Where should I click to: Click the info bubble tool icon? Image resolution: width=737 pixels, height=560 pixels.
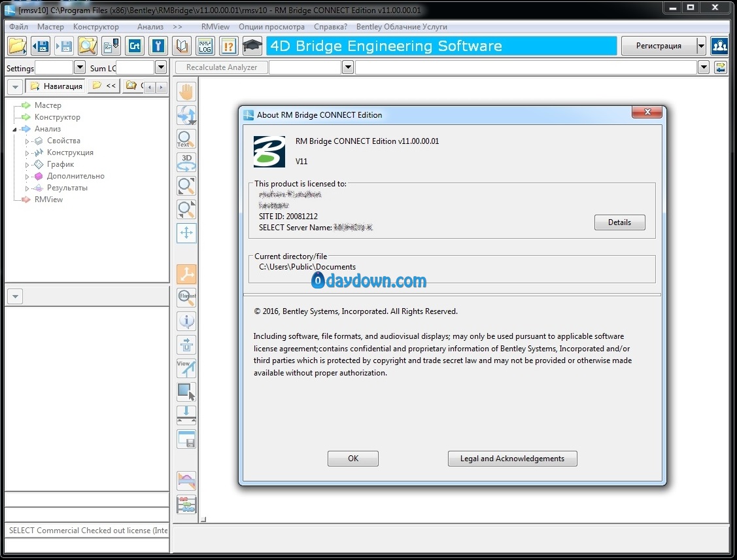[x=186, y=321]
